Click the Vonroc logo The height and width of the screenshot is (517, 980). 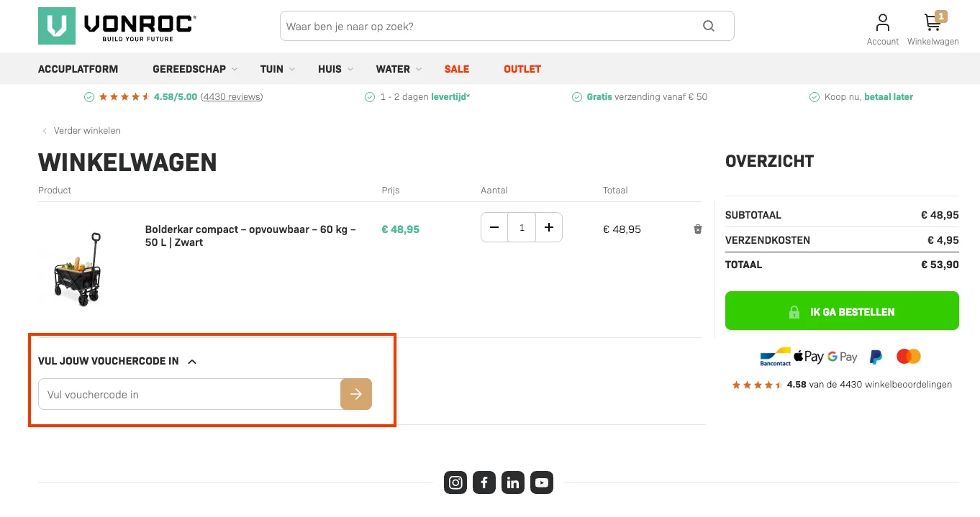[x=117, y=26]
